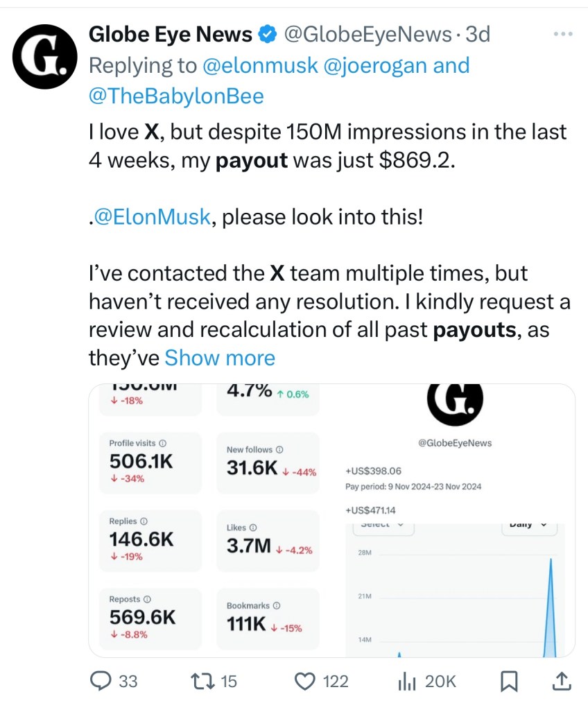Click the blue verified badge

[x=268, y=33]
